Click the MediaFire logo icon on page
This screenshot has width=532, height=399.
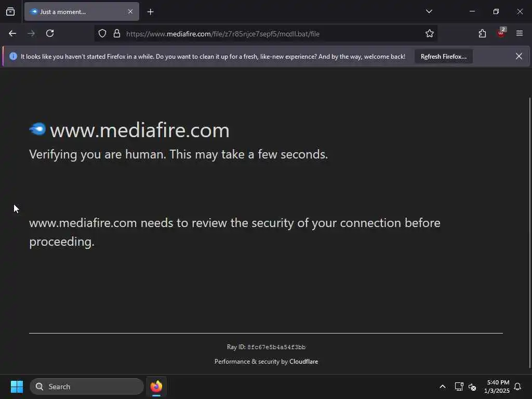pyautogui.click(x=37, y=129)
